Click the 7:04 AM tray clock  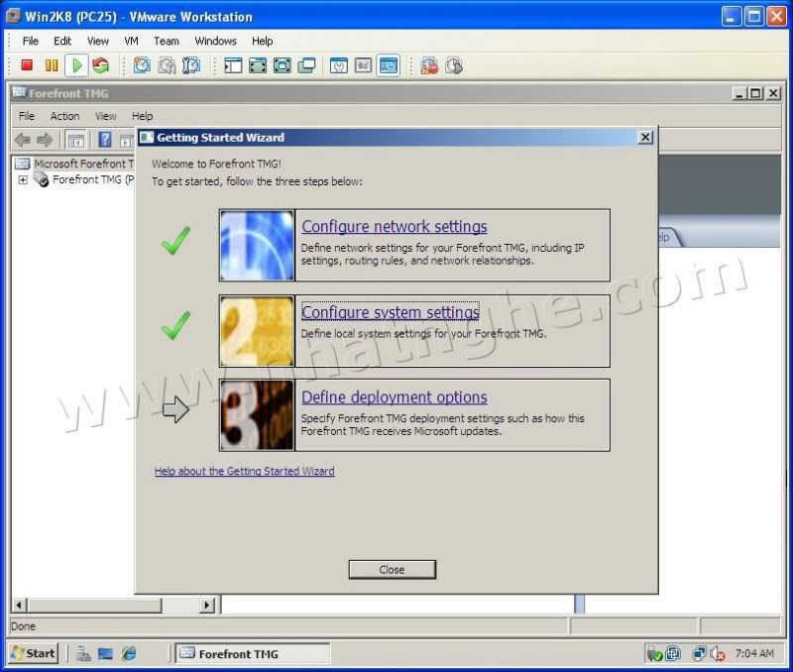pos(754,653)
